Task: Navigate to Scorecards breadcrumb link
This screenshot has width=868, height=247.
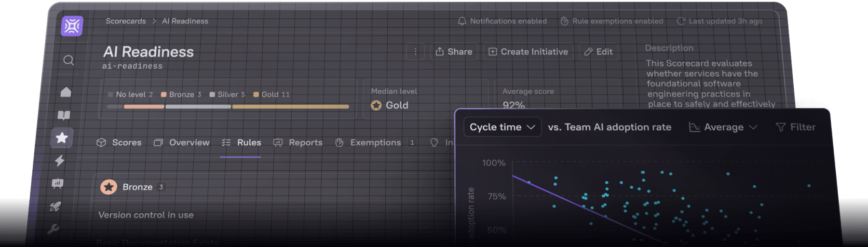Action: pos(126,21)
